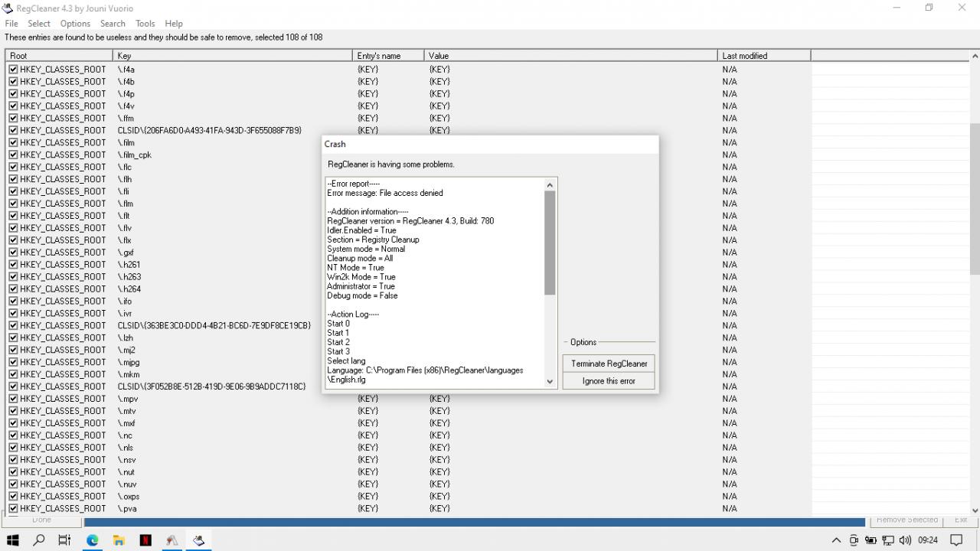Select the row with key \.h263
The width and height of the screenshot is (980, 551).
point(408,276)
